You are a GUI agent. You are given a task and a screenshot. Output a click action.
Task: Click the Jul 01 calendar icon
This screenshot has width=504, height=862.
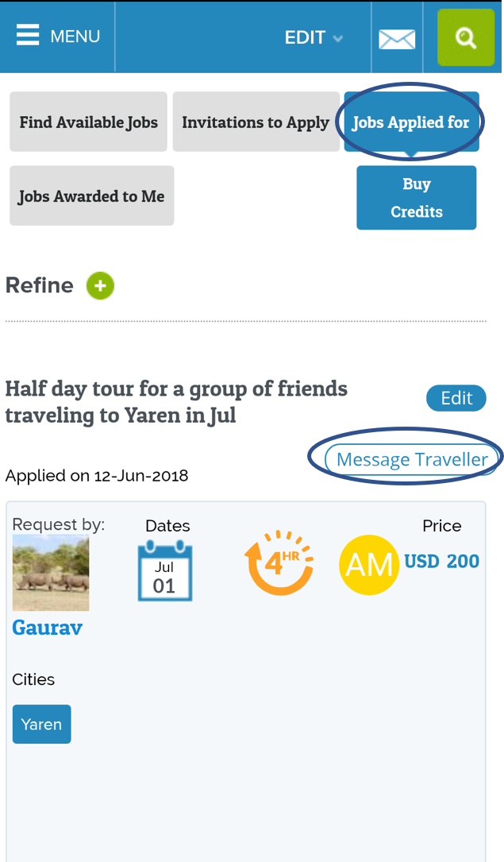point(164,570)
